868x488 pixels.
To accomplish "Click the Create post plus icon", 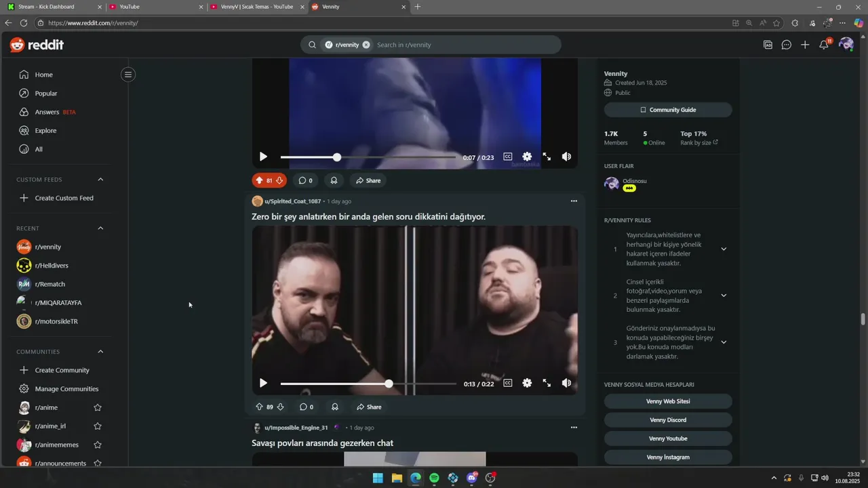I will [805, 45].
